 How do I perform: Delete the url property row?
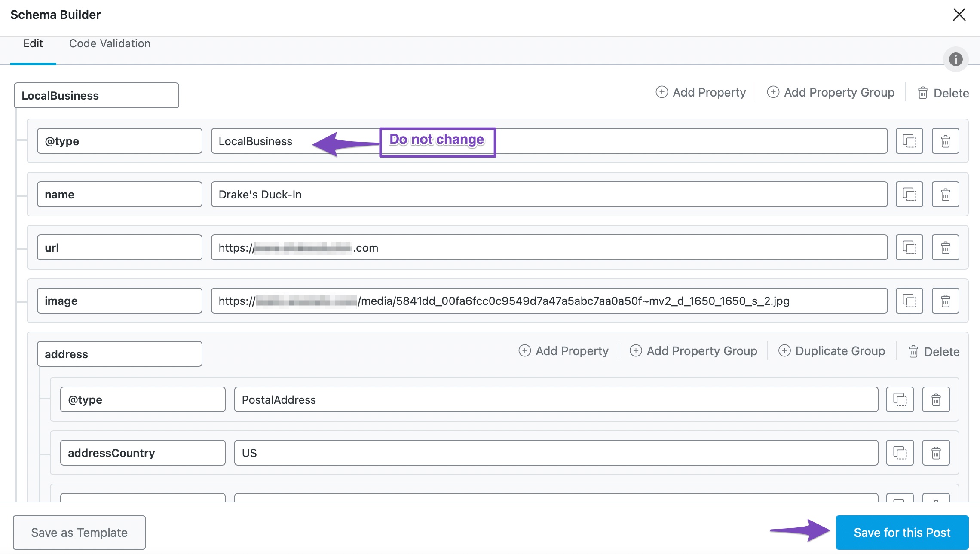945,247
